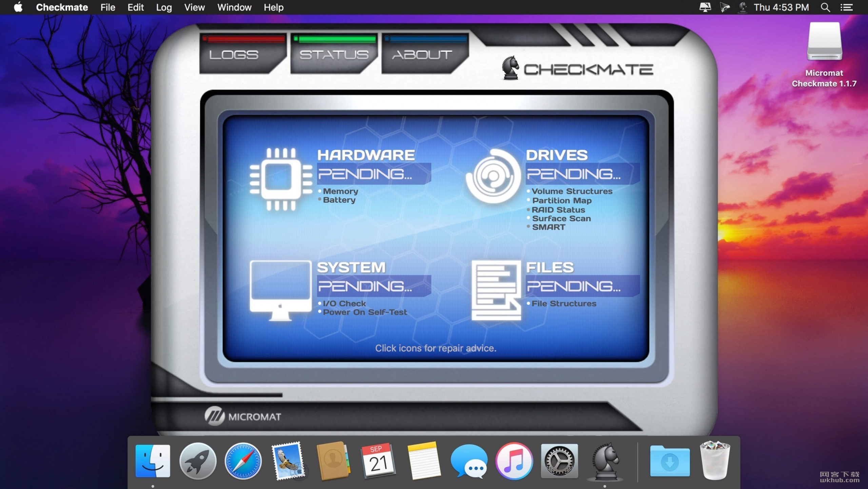Open the Downloads folder in Dock

[670, 462]
